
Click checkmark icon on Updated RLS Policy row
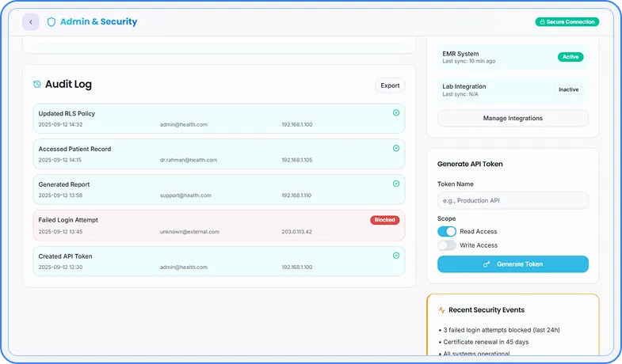[396, 113]
